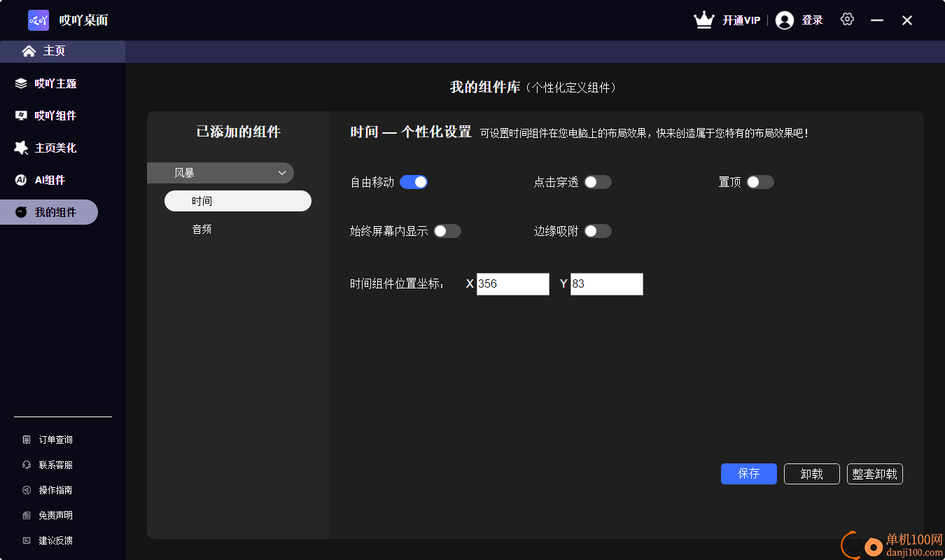Click the X coordinate input field
The image size is (945, 560).
pos(513,284)
